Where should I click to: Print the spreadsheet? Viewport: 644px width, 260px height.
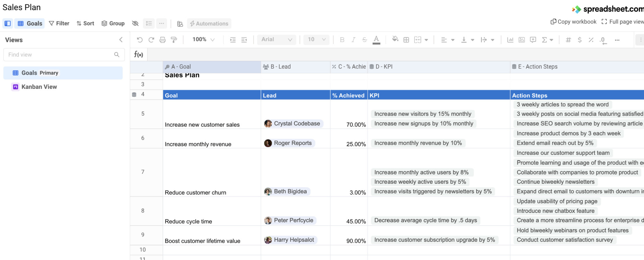163,40
